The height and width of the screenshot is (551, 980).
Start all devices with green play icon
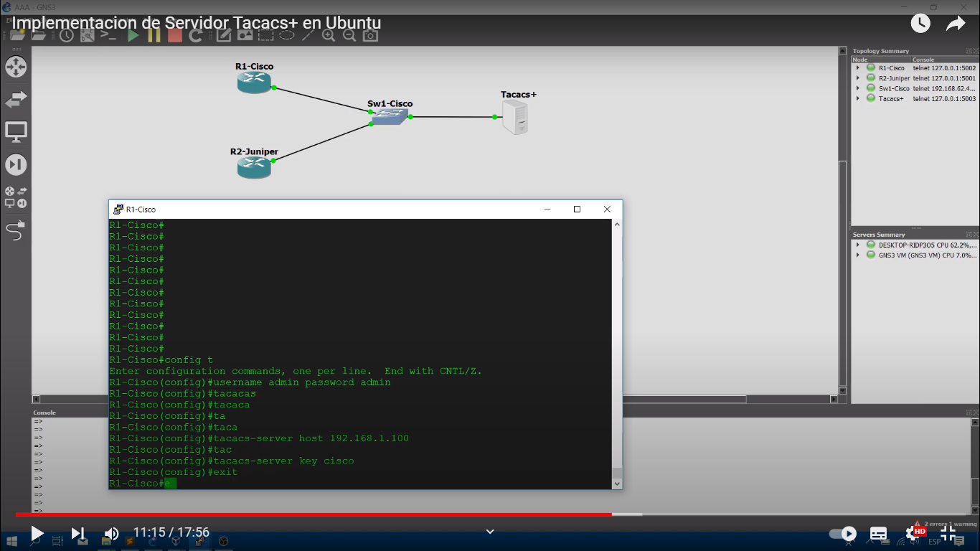pyautogui.click(x=133, y=35)
